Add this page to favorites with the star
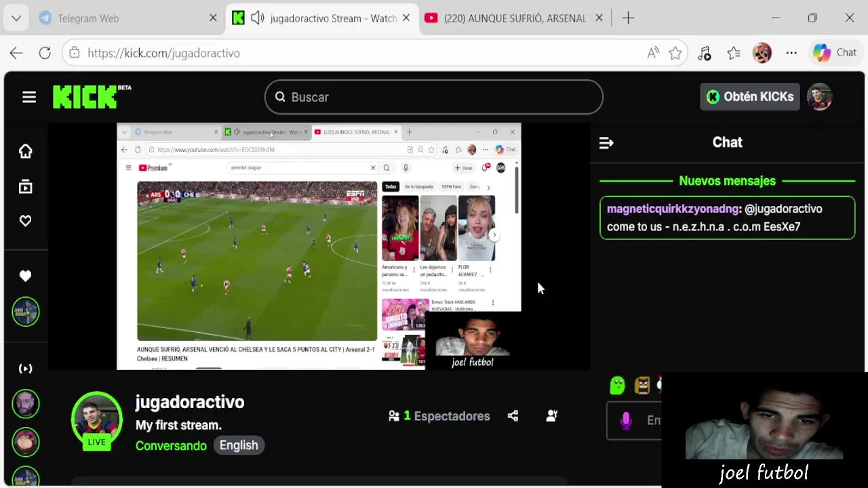The height and width of the screenshot is (488, 868). click(675, 53)
